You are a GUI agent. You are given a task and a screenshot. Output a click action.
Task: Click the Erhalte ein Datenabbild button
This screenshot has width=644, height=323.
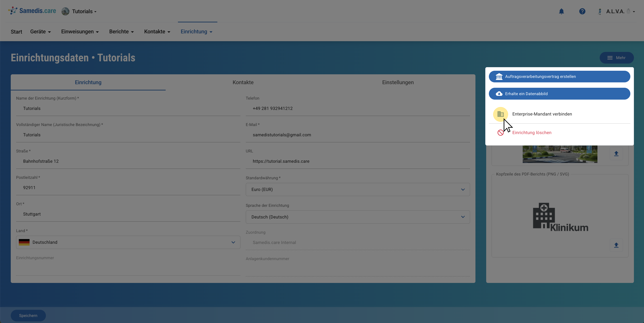559,94
